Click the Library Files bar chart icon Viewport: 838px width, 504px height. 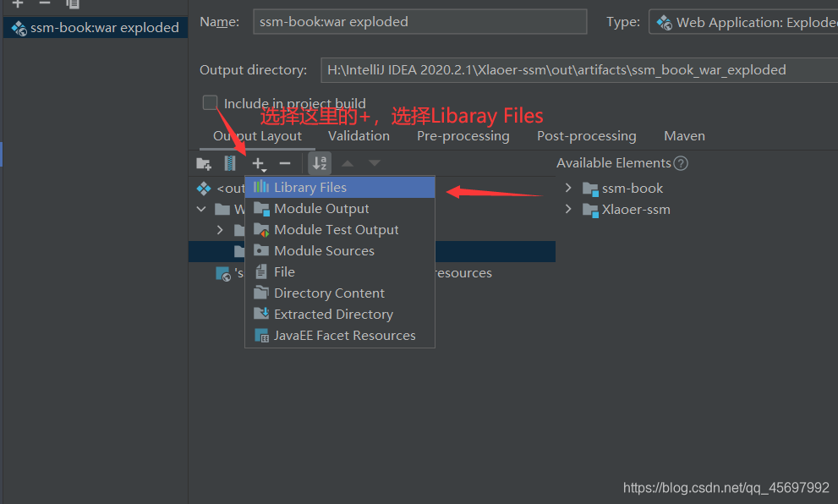pos(260,187)
